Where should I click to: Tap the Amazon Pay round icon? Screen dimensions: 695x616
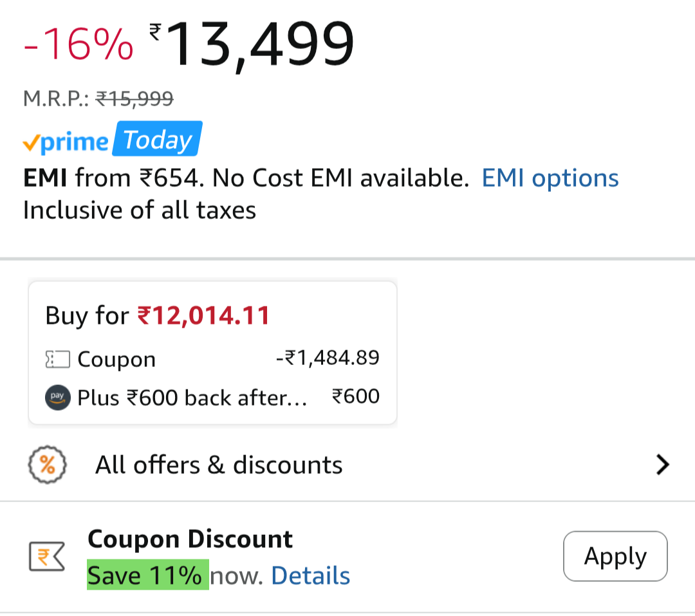(x=58, y=397)
